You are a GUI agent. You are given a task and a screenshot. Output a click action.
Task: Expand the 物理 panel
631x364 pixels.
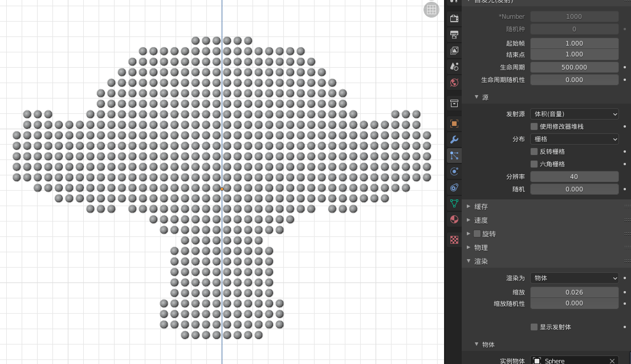pos(481,247)
